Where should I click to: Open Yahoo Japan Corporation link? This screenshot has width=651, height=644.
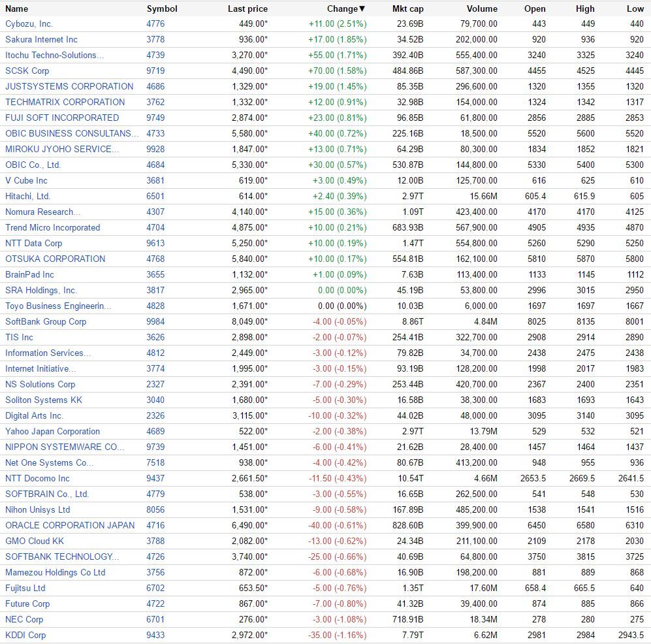tap(52, 432)
